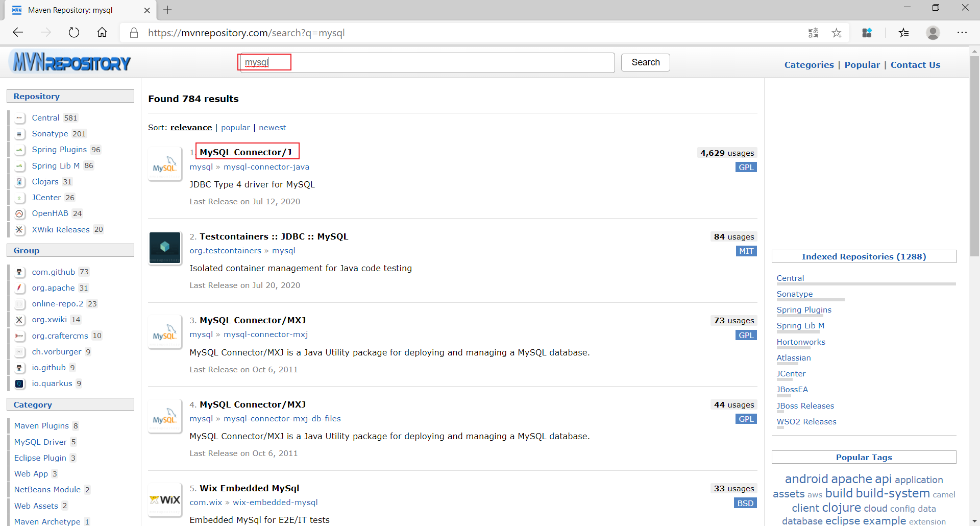Open wix-embedded-mysql artifact link
980x526 pixels.
(x=275, y=503)
